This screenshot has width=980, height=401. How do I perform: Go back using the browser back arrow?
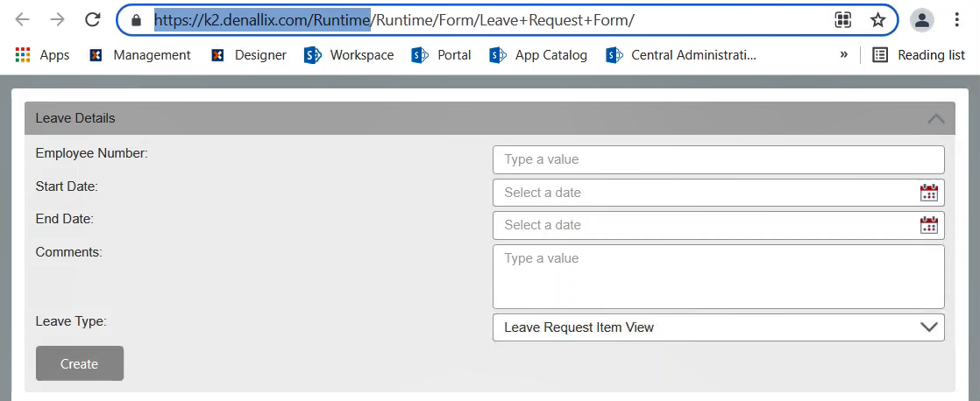[x=23, y=19]
